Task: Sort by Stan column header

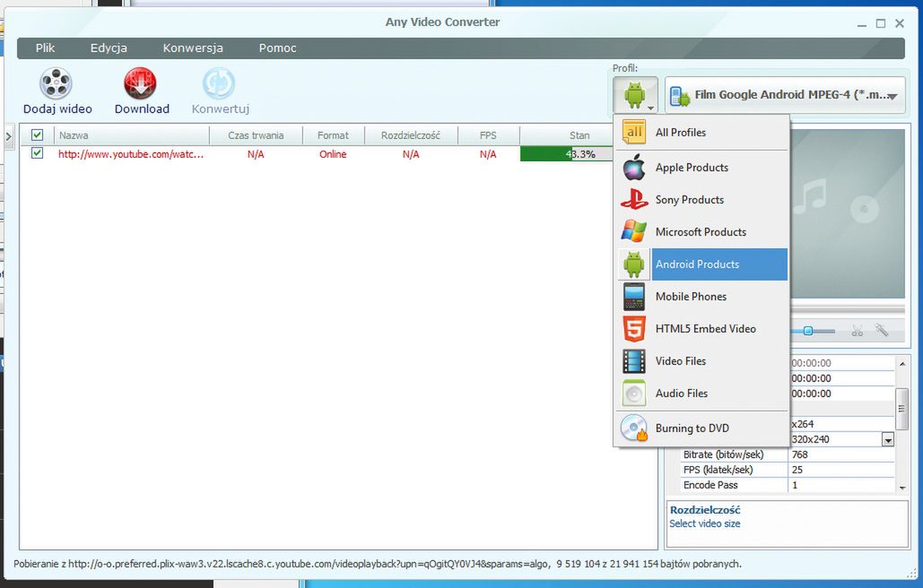Action: click(x=566, y=135)
